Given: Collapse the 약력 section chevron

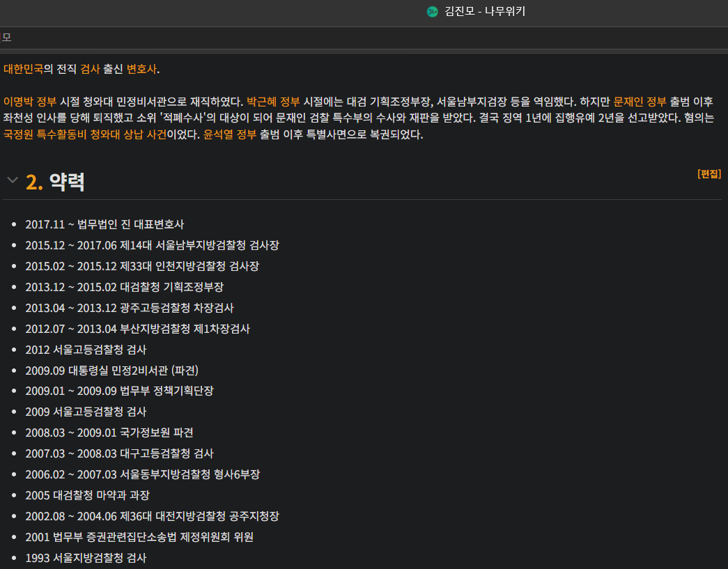Looking at the screenshot, I should pyautogui.click(x=13, y=180).
